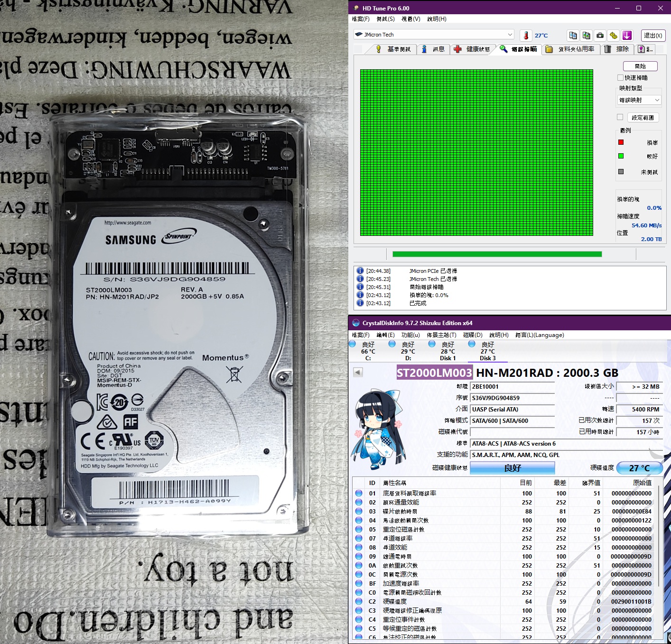Click the camera save screenshot icon
Screen dimensions: 671x644
click(600, 35)
